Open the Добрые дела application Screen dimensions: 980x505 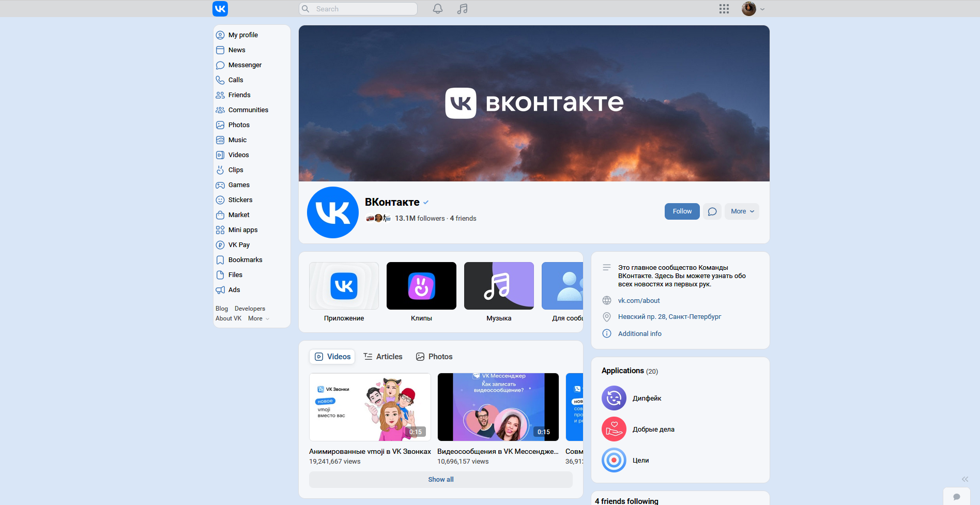(x=638, y=430)
